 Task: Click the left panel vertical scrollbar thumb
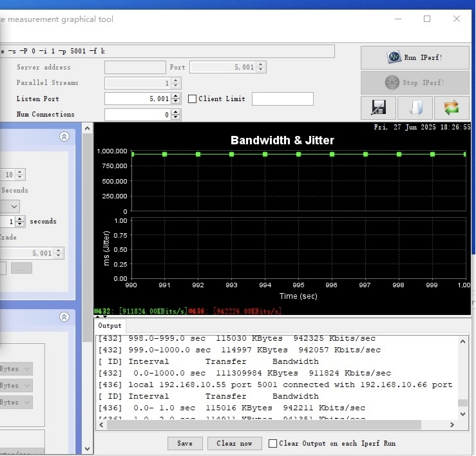(88, 238)
